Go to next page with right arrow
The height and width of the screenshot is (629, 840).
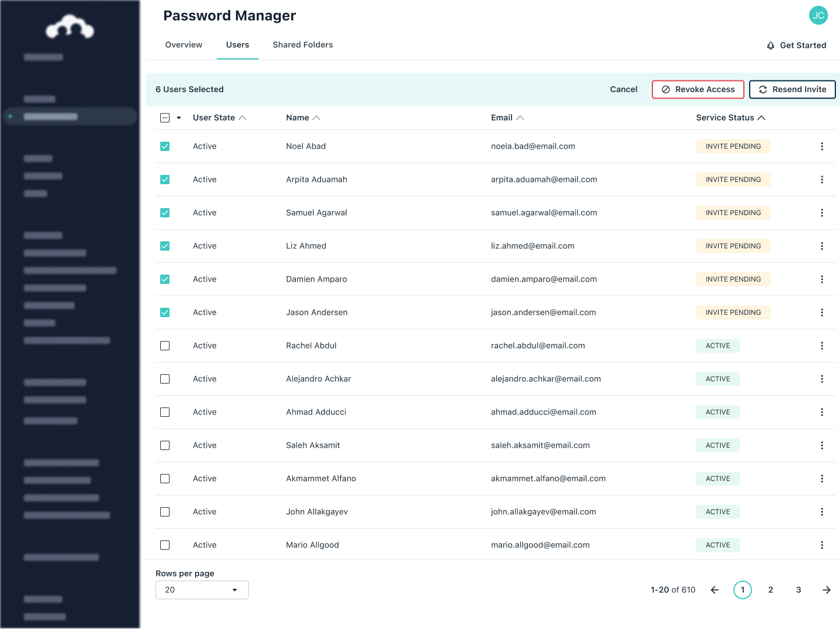click(826, 590)
